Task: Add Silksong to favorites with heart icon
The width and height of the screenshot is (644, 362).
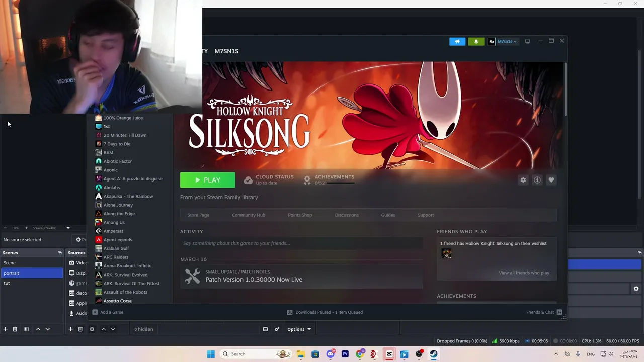Action: (551, 180)
